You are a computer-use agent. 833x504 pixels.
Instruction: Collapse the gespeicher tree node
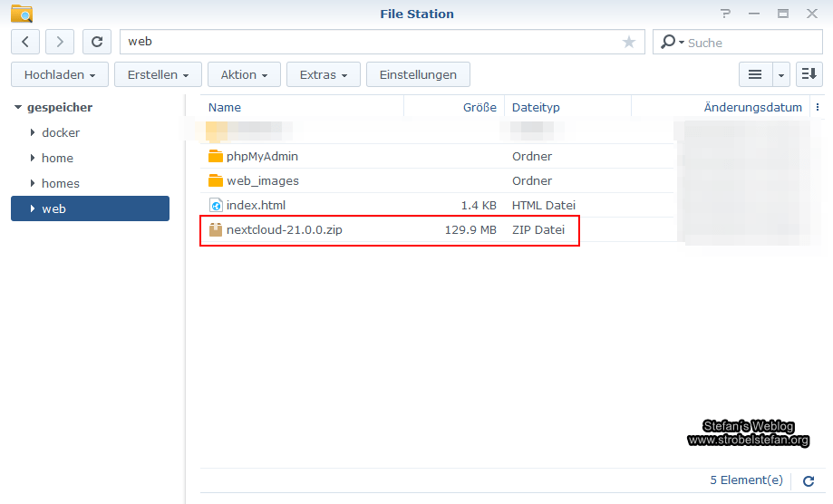click(x=18, y=107)
